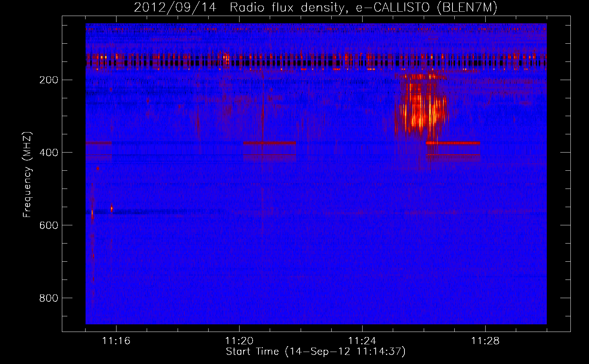The image size is (589, 364).
Task: Click the 11:16 time tick label
Action: coord(116,341)
